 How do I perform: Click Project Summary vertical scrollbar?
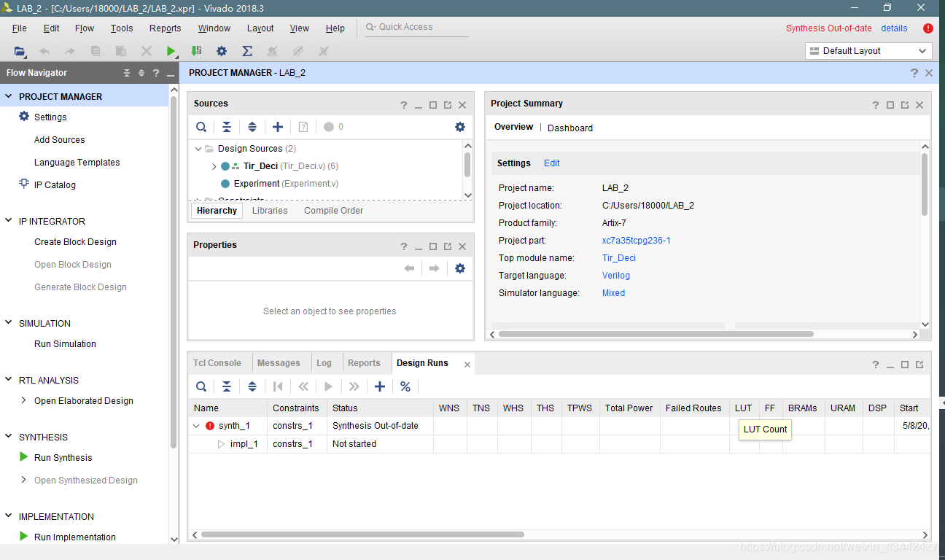pos(925,184)
